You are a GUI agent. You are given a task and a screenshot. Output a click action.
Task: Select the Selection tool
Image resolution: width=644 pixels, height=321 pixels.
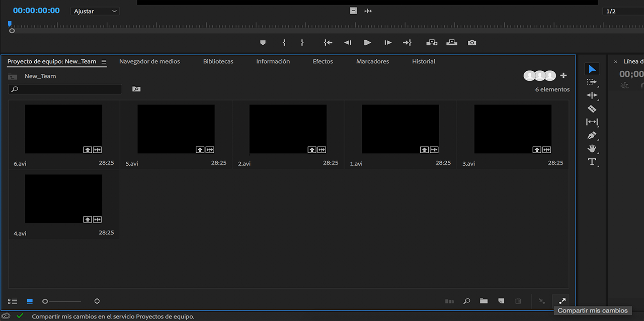click(592, 68)
